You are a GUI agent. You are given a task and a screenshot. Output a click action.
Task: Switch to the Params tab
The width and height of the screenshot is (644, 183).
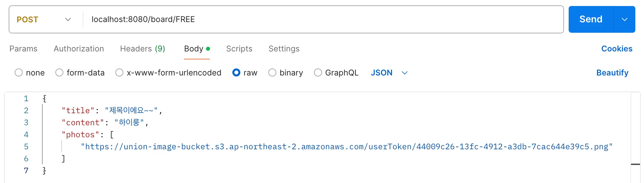tap(23, 49)
